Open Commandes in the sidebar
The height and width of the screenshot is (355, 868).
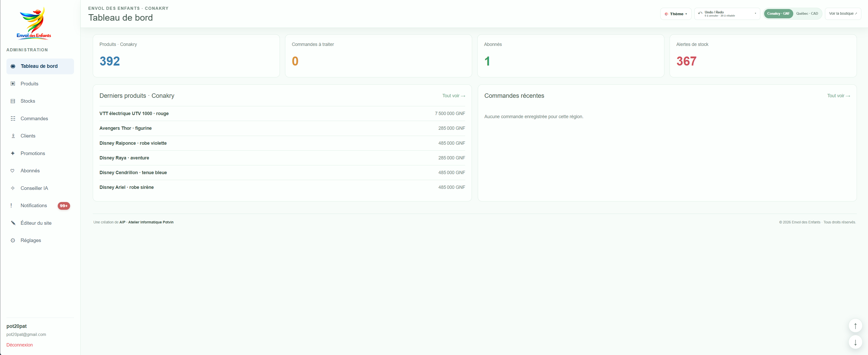(40, 118)
